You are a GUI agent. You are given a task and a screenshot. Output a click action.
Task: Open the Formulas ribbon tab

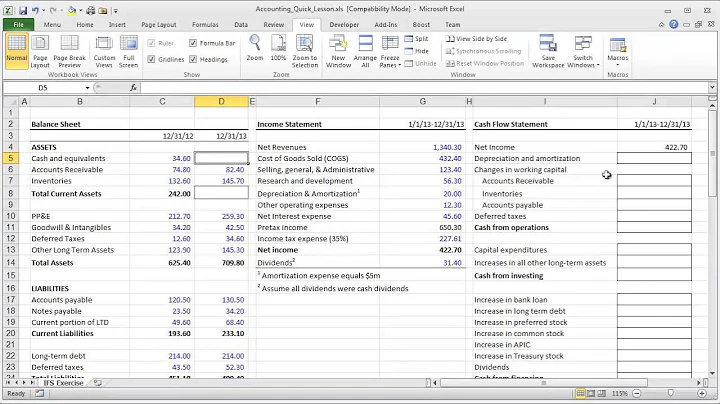tap(205, 25)
